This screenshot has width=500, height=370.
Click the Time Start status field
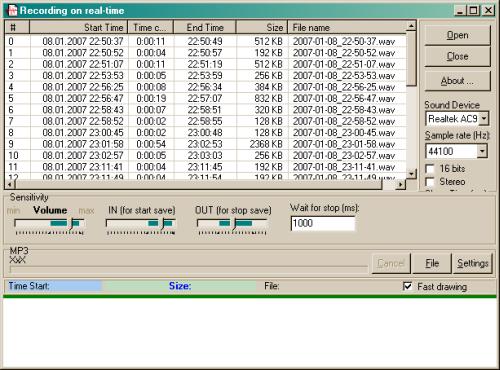[x=54, y=286]
